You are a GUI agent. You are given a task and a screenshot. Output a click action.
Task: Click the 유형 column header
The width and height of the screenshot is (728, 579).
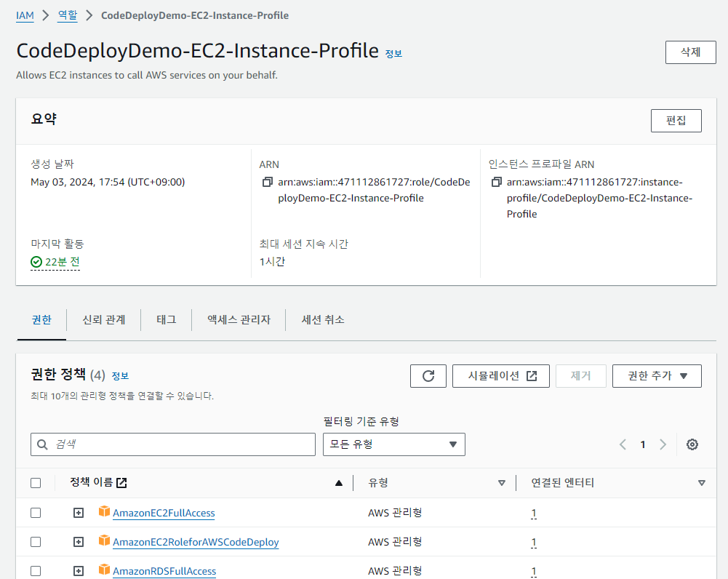[x=378, y=483]
